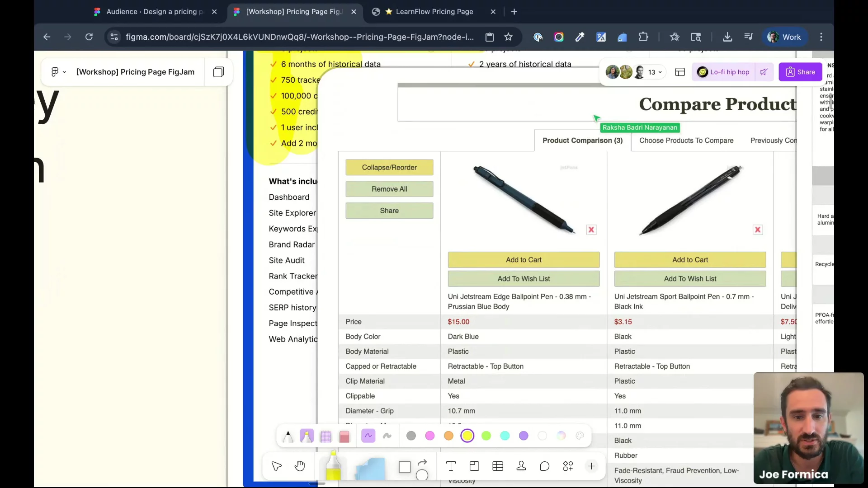Screen dimensions: 868x488
Task: Choose the thin stroke weight
Action: tap(368, 436)
